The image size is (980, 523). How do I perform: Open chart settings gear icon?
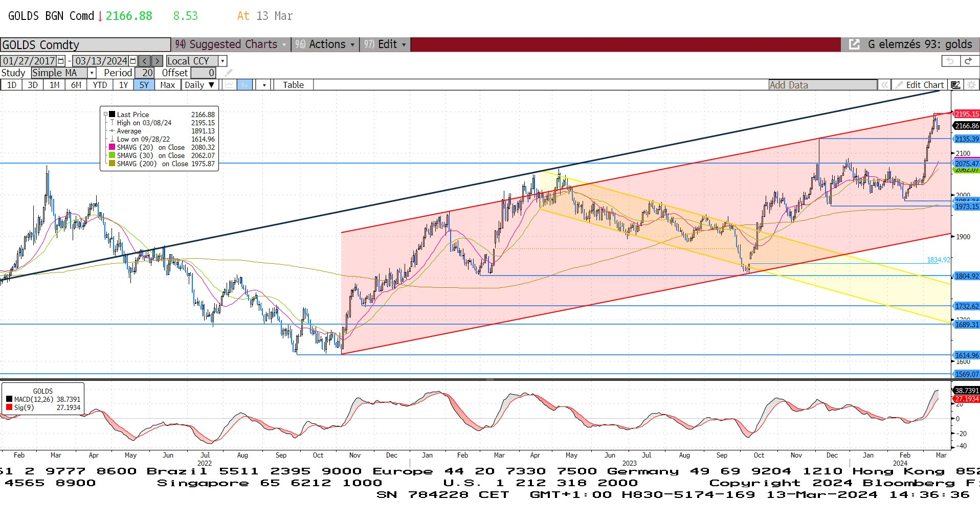pos(971,85)
